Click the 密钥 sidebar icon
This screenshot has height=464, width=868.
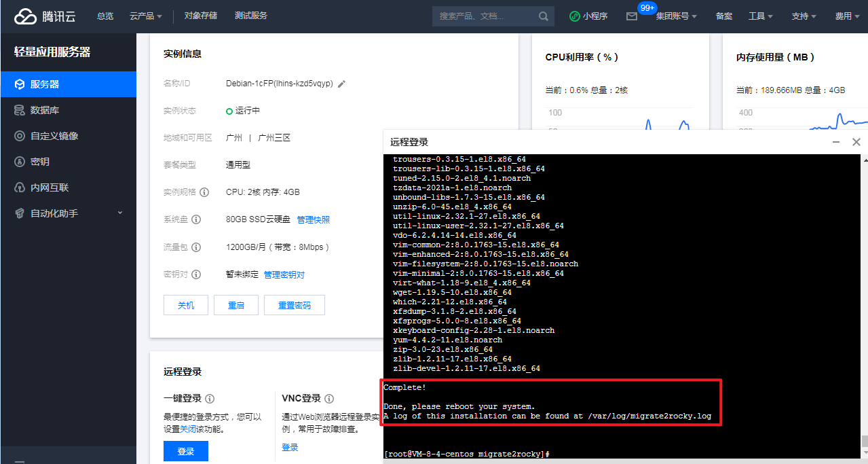click(x=20, y=162)
